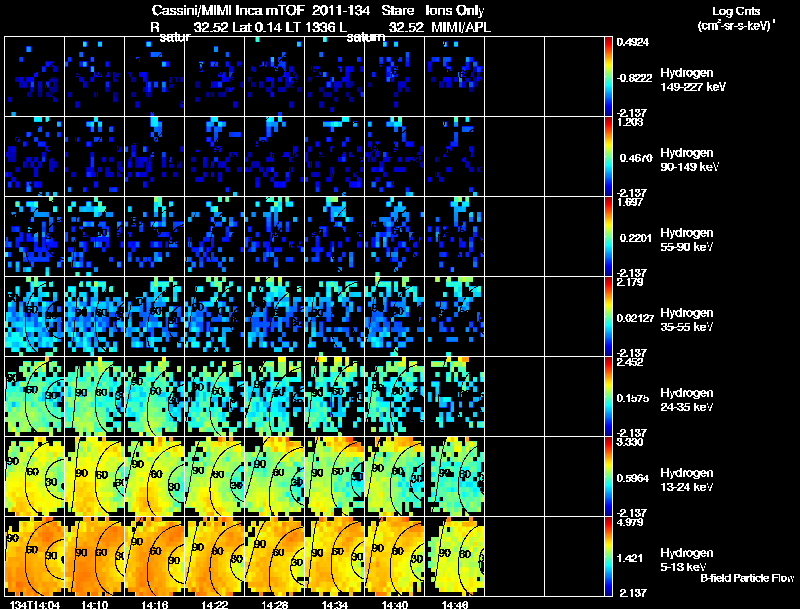
Task: Click the '134T14:04' time label
Action: click(35, 605)
